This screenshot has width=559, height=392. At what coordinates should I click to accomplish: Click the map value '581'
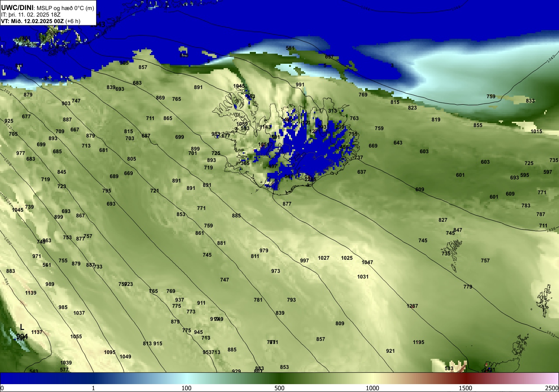[290, 48]
